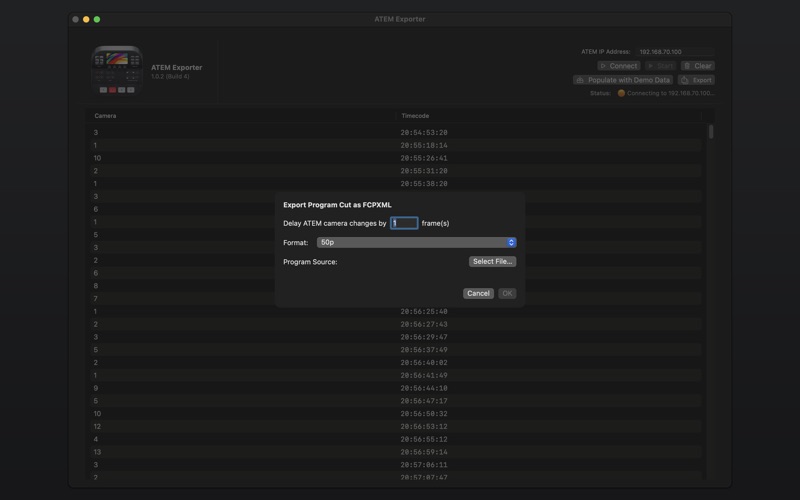Select timecode 20:55:26:41
The width and height of the screenshot is (800, 500).
pos(423,158)
